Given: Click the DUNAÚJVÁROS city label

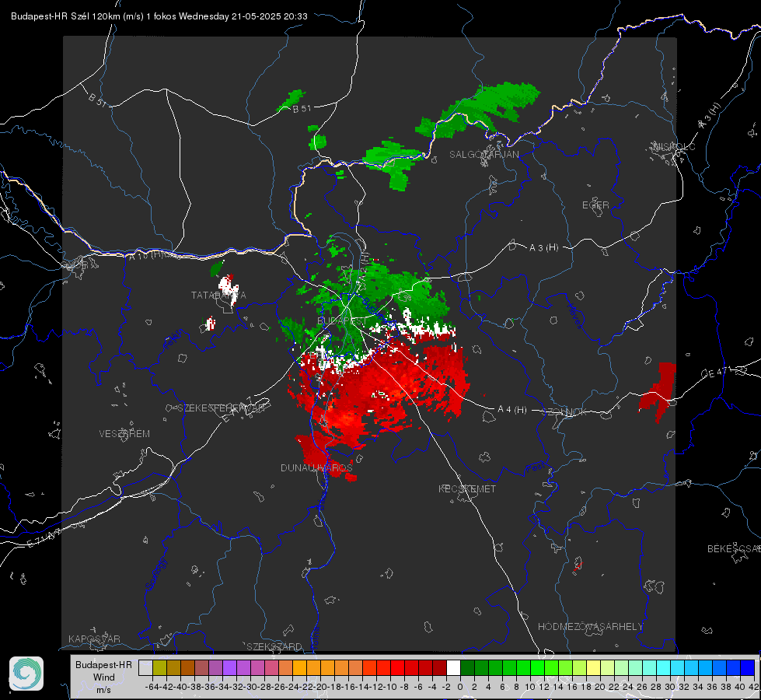Looking at the screenshot, I should (x=316, y=467).
